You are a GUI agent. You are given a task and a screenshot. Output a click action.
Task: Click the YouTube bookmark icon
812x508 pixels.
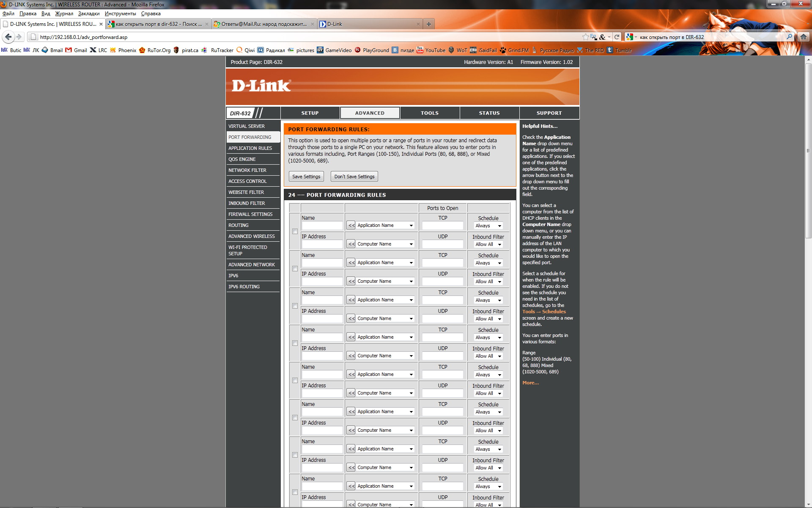click(x=420, y=50)
